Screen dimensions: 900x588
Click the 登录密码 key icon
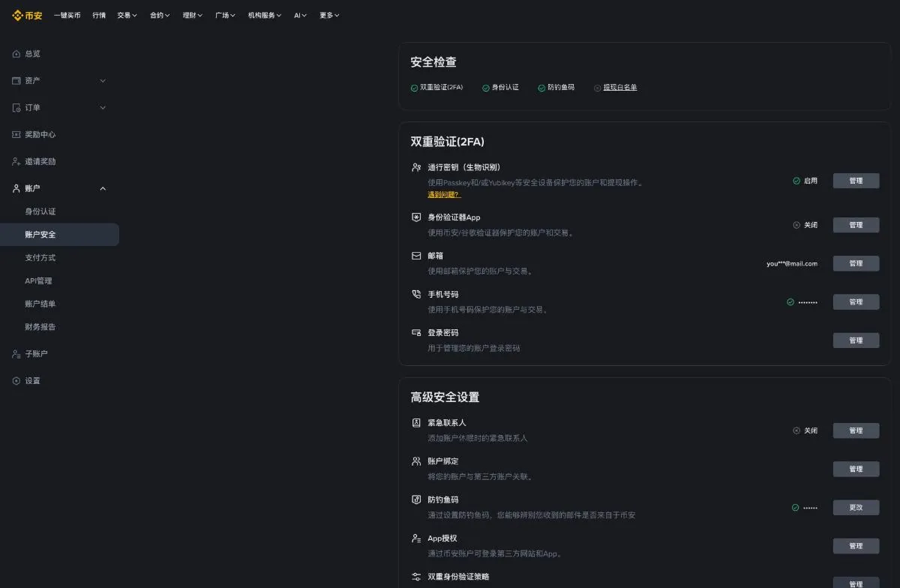pyautogui.click(x=416, y=332)
